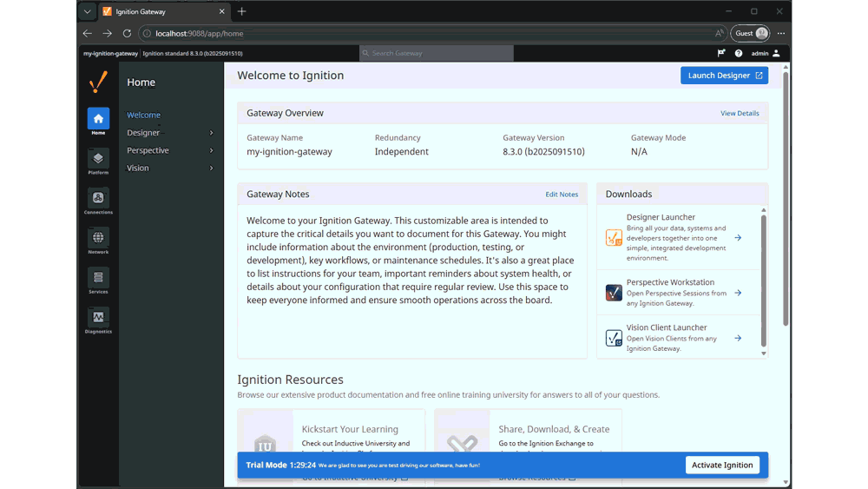868x489 pixels.
Task: Click the Perspective Workstation icon
Action: pyautogui.click(x=614, y=293)
